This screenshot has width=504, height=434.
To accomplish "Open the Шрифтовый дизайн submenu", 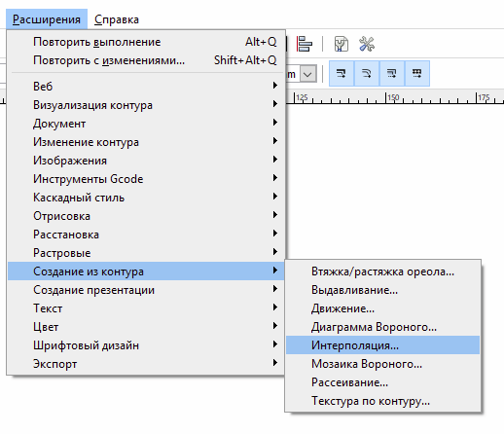I will [x=146, y=345].
